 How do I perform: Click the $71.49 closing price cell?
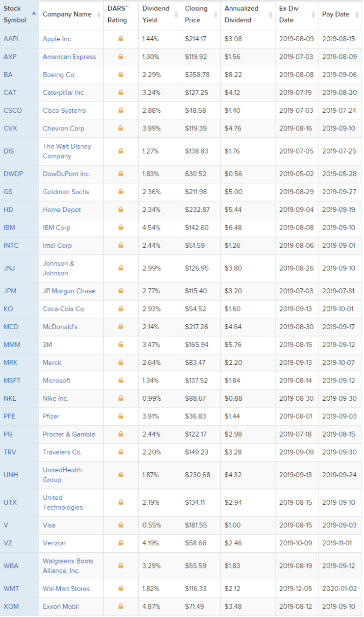coord(195,606)
